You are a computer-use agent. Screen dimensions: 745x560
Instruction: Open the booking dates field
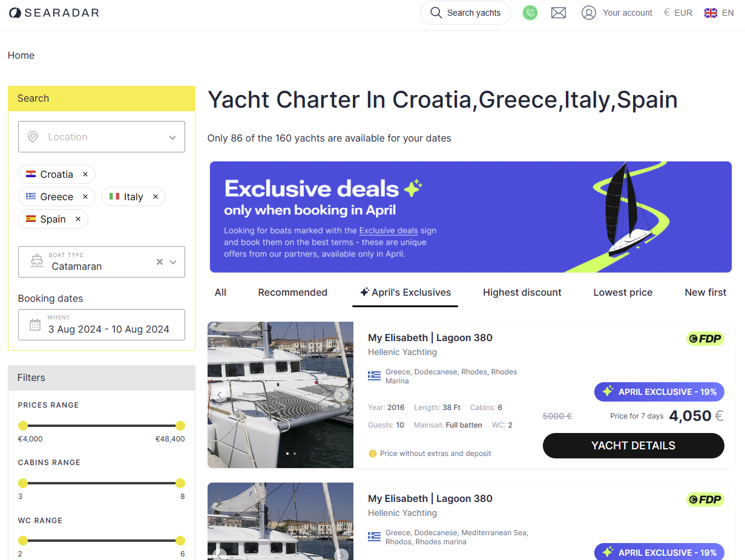(102, 325)
